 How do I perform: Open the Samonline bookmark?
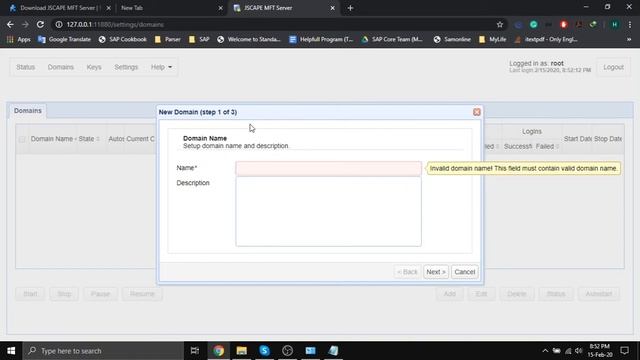tap(452, 39)
